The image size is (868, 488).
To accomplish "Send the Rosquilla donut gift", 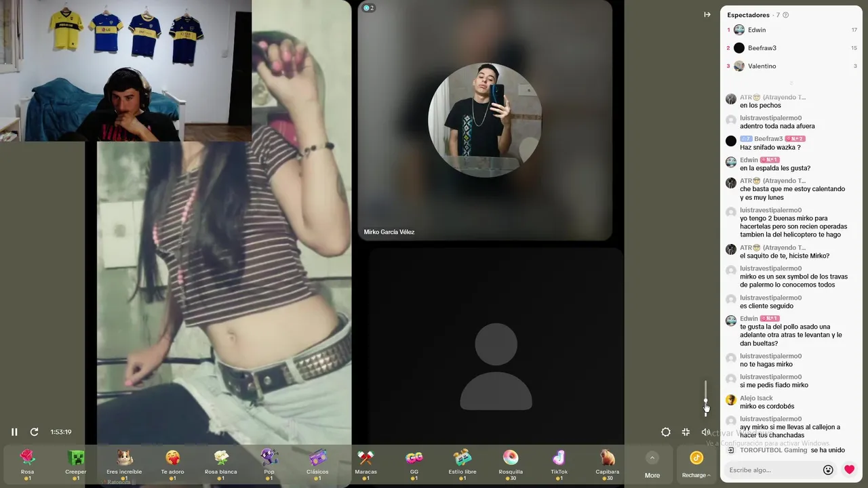I will pos(511,464).
